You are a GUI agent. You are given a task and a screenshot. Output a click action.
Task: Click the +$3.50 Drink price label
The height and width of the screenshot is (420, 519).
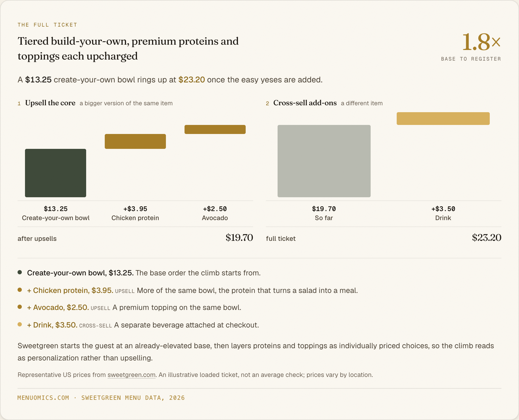click(443, 209)
